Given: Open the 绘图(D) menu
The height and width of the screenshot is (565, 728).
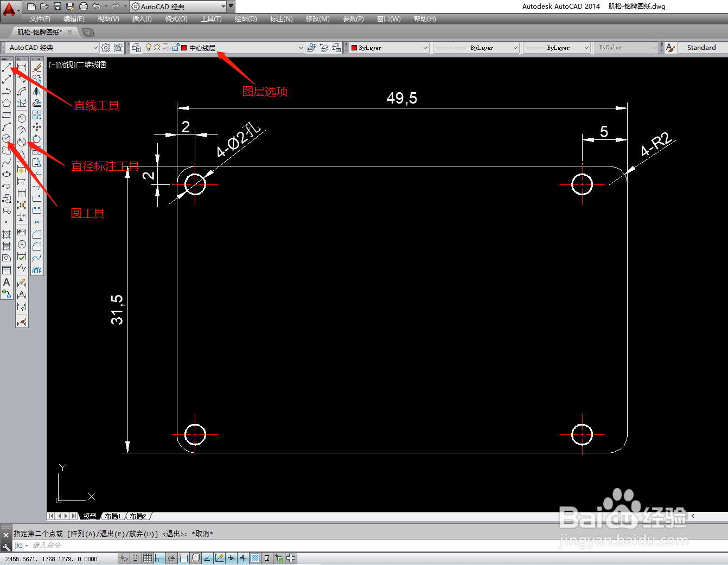Looking at the screenshot, I should 246,19.
